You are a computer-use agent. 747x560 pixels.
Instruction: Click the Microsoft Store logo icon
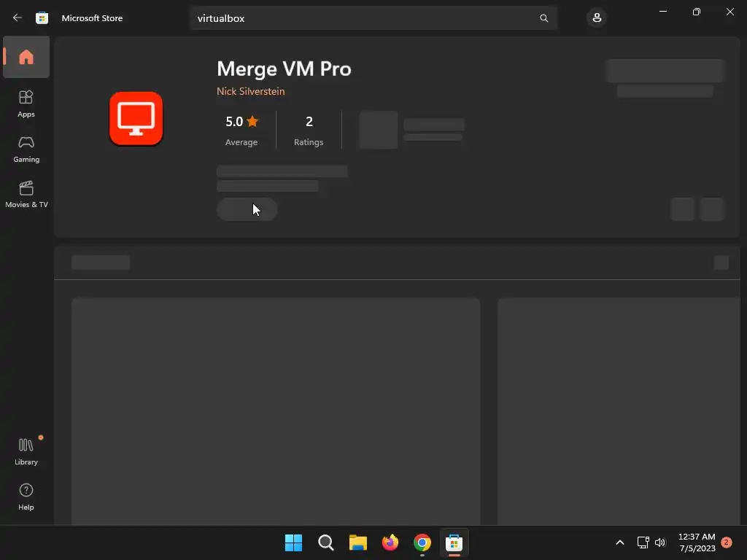tap(42, 17)
